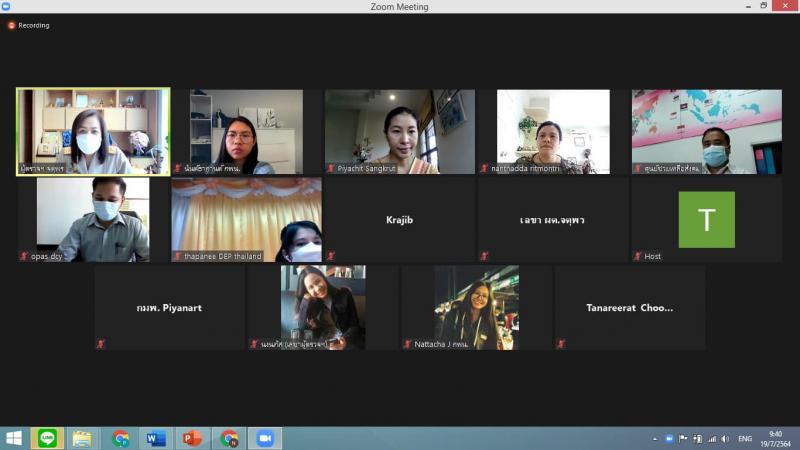Image resolution: width=800 pixels, height=450 pixels.
Task: Select thapanee DEP thailand's video tile
Action: click(246, 219)
